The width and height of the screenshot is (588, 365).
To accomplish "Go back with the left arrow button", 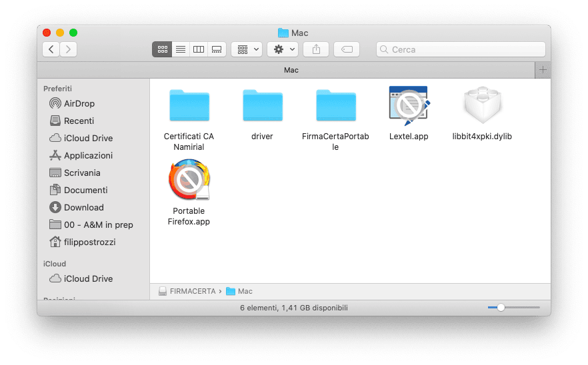I will click(x=51, y=49).
